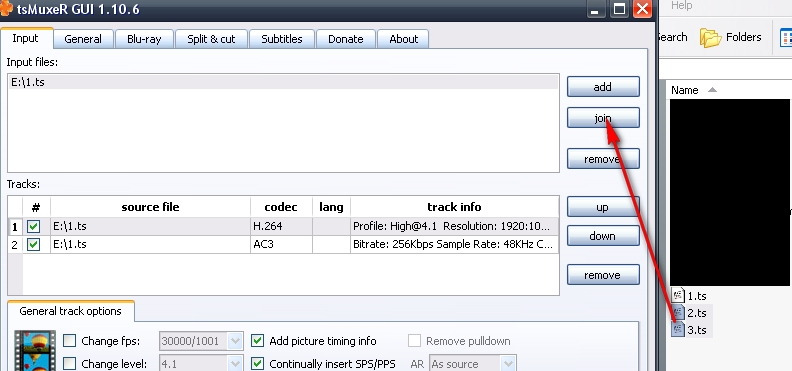Switch to the General tab
The height and width of the screenshot is (371, 792).
83,39
